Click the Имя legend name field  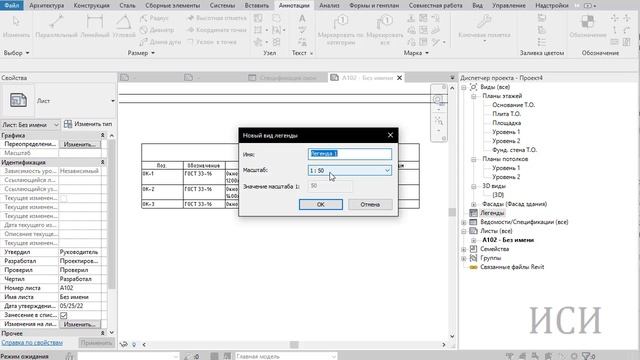click(x=350, y=154)
